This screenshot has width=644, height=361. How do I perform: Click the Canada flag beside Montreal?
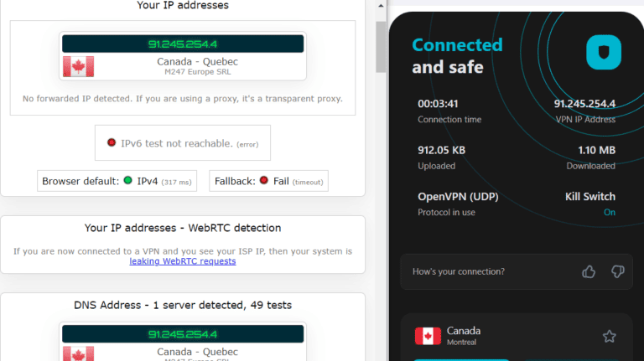[428, 337]
